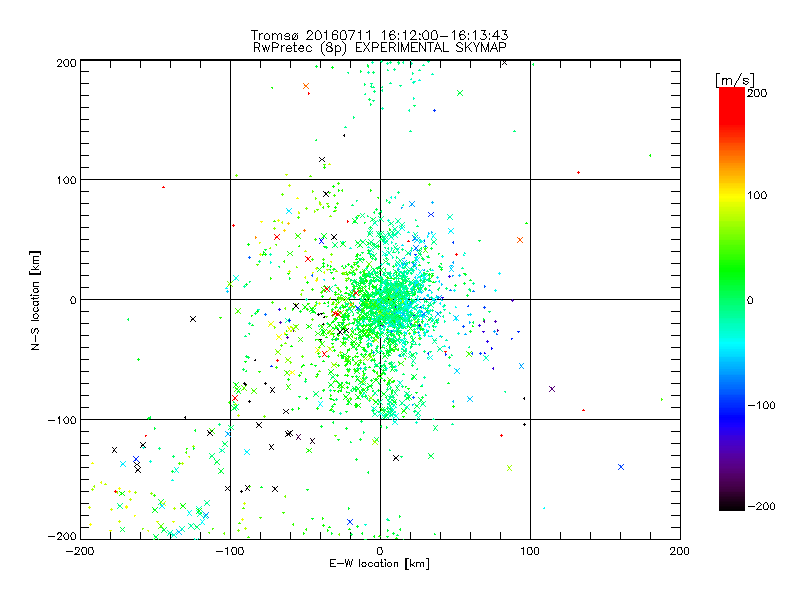Click the colorbar label '100'

757,195
